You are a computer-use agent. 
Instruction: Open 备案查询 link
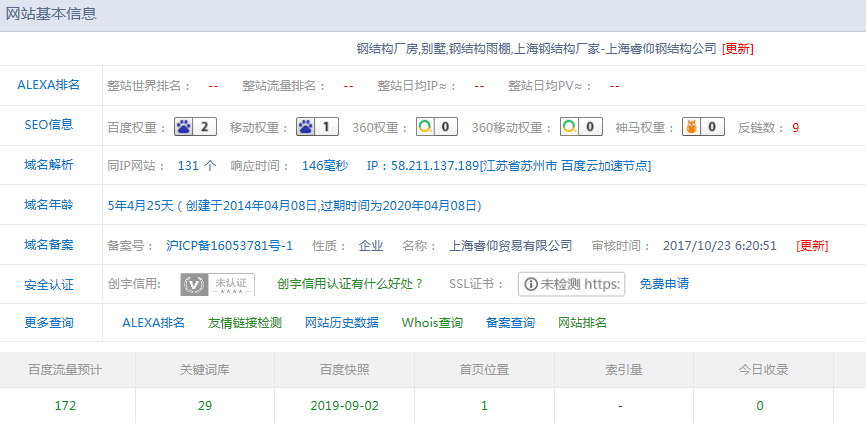click(x=510, y=322)
